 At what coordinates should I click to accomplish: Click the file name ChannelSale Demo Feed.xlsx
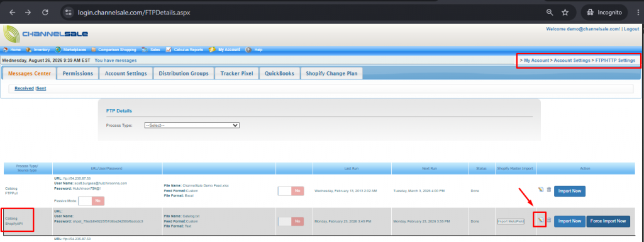(206, 186)
